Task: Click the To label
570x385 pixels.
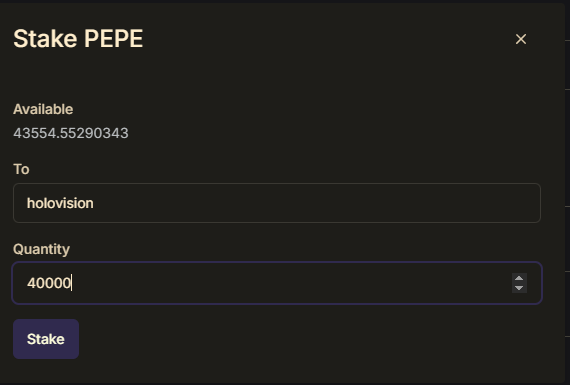Action: [21, 169]
